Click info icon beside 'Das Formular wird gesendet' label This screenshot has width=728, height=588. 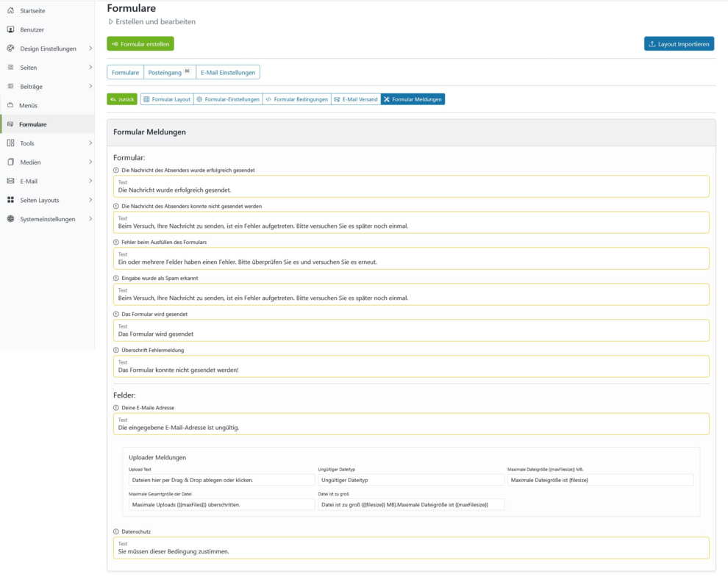(116, 314)
